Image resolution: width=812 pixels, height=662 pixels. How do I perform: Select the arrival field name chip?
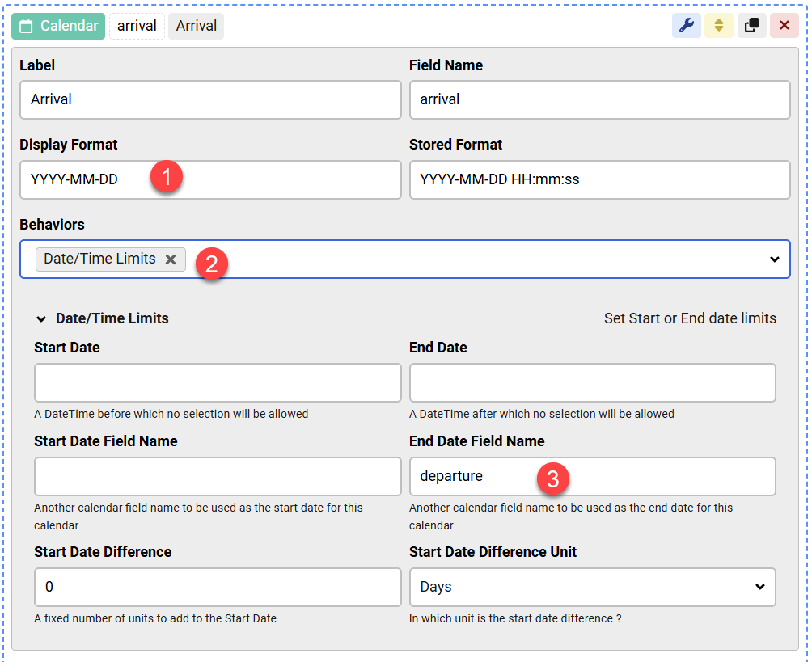[137, 25]
